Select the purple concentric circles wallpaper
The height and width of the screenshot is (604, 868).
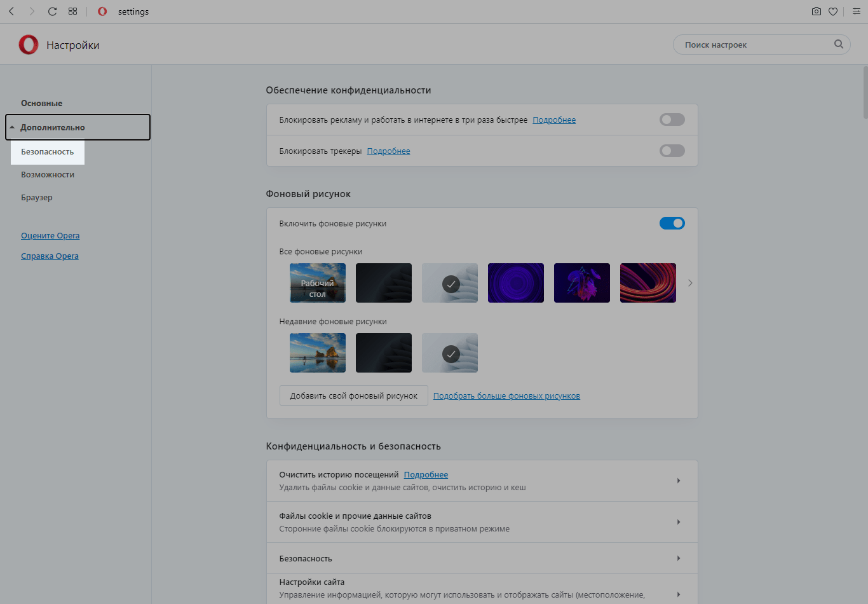tap(515, 283)
